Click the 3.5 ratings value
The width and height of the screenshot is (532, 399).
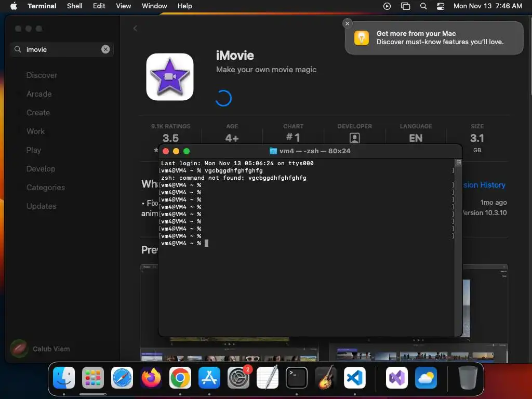(x=170, y=138)
